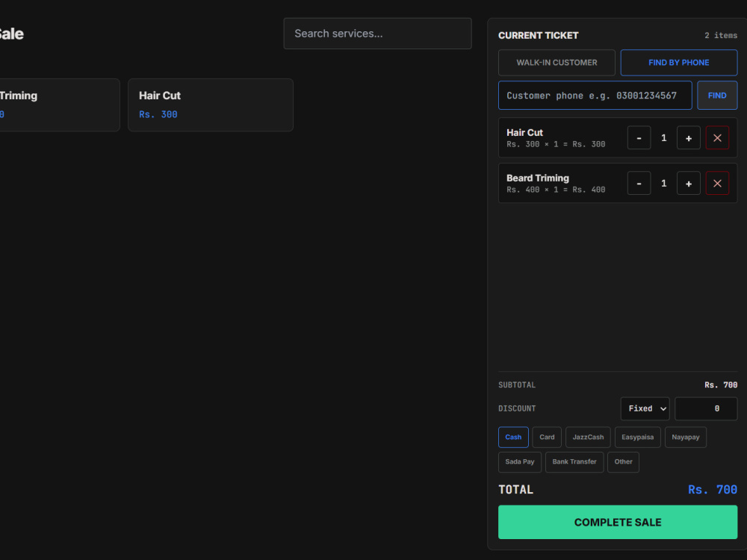Click the subtotal Rs. 700 value
The height and width of the screenshot is (560, 747).
721,385
